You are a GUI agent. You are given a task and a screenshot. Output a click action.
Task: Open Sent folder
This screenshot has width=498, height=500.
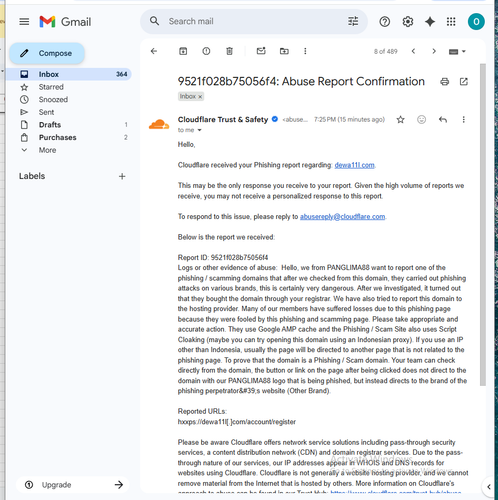[x=46, y=112]
